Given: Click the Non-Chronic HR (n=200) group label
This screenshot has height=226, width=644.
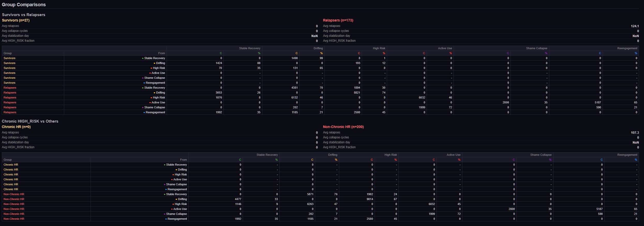Looking at the screenshot, I should coord(343,127).
